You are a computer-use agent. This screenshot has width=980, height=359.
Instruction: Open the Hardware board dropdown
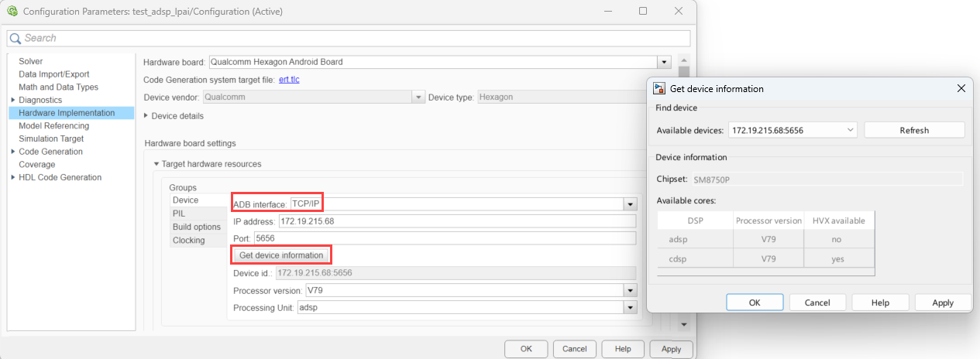tap(663, 62)
